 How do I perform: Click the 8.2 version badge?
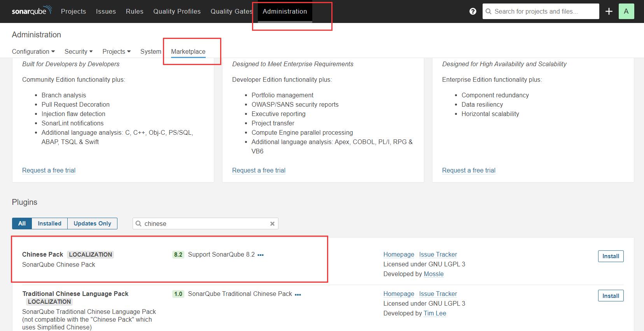178,255
